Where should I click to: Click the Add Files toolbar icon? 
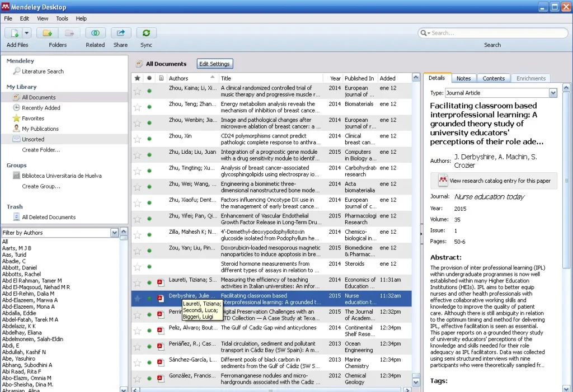click(x=15, y=34)
